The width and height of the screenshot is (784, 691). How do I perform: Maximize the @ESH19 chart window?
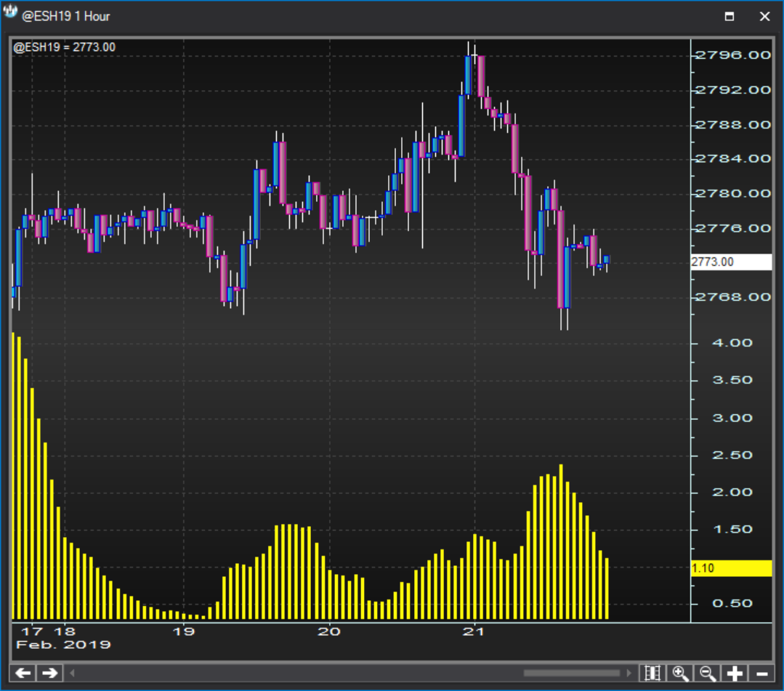coord(730,17)
